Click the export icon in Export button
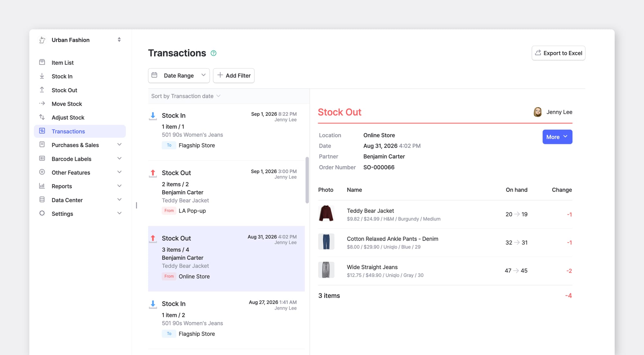Screen dimensions: 644x355 [538, 52]
